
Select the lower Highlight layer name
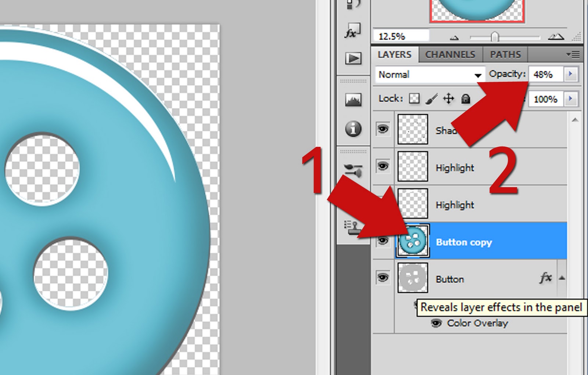(x=455, y=205)
